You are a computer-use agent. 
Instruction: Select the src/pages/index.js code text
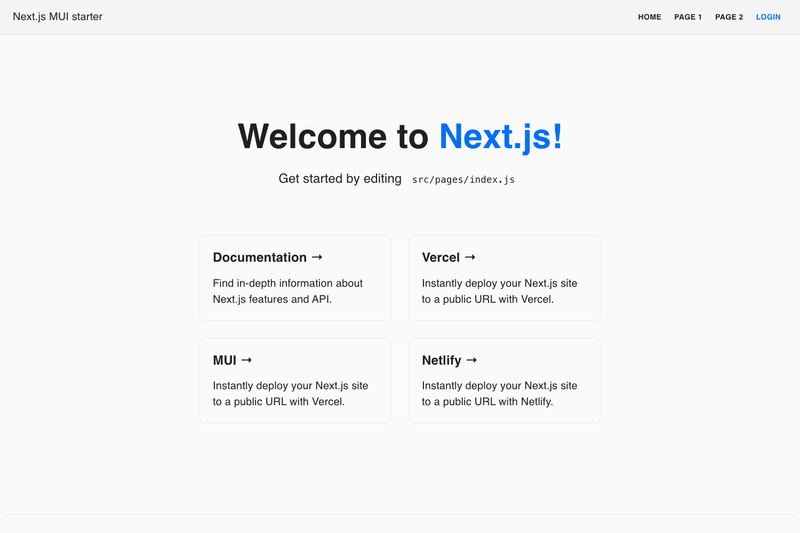point(463,180)
